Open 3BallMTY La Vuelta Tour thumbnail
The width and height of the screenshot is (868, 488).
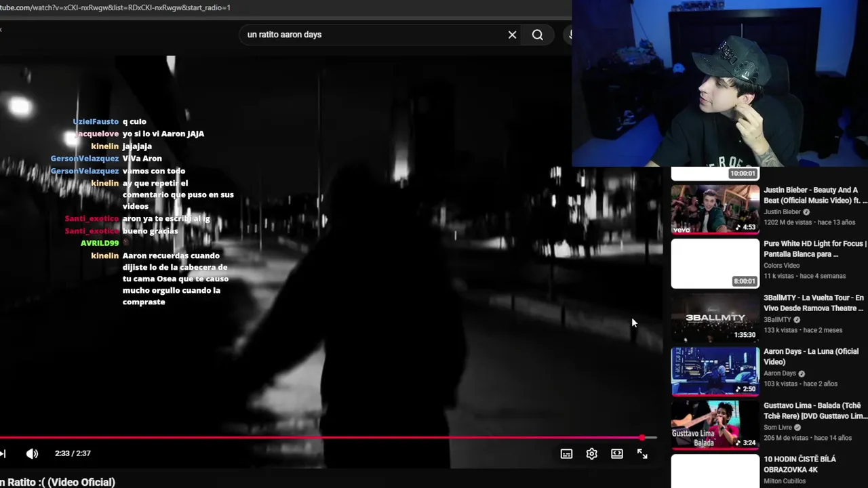click(715, 317)
